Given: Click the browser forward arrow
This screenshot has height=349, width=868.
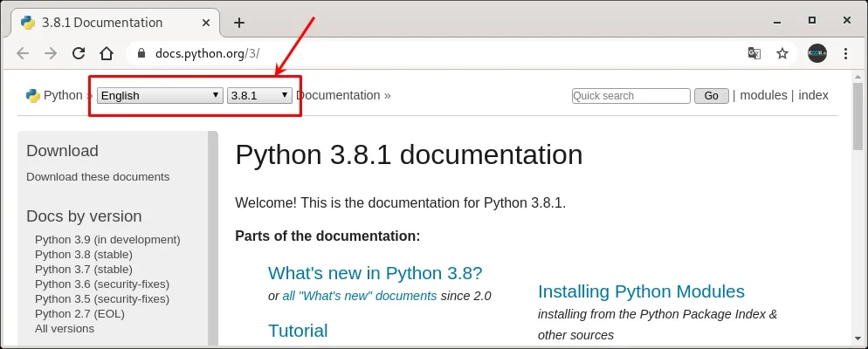Looking at the screenshot, I should [x=51, y=53].
